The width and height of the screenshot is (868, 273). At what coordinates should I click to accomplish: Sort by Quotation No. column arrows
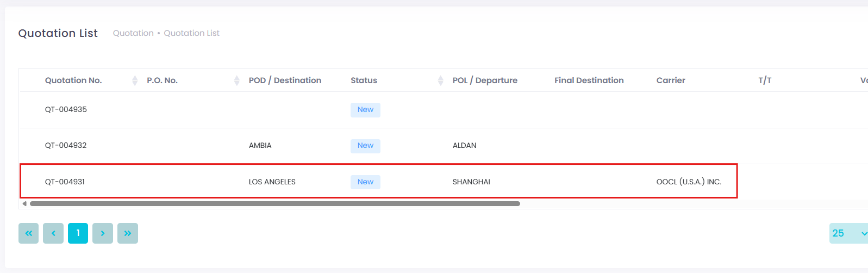click(x=135, y=80)
